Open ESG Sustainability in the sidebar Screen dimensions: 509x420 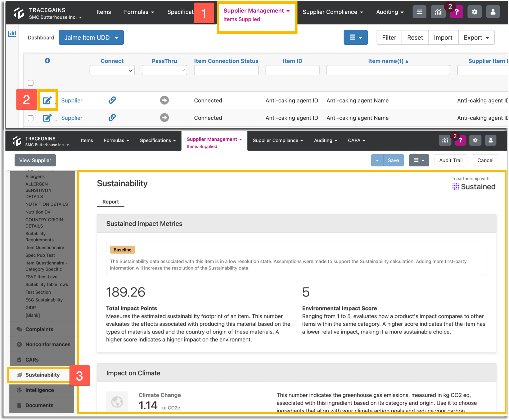pos(44,300)
